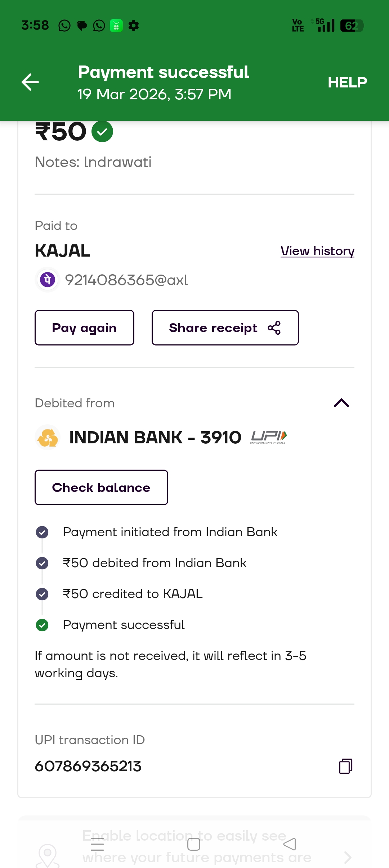The height and width of the screenshot is (868, 389).
Task: Tap the Android recent apps menu button
Action: [97, 844]
